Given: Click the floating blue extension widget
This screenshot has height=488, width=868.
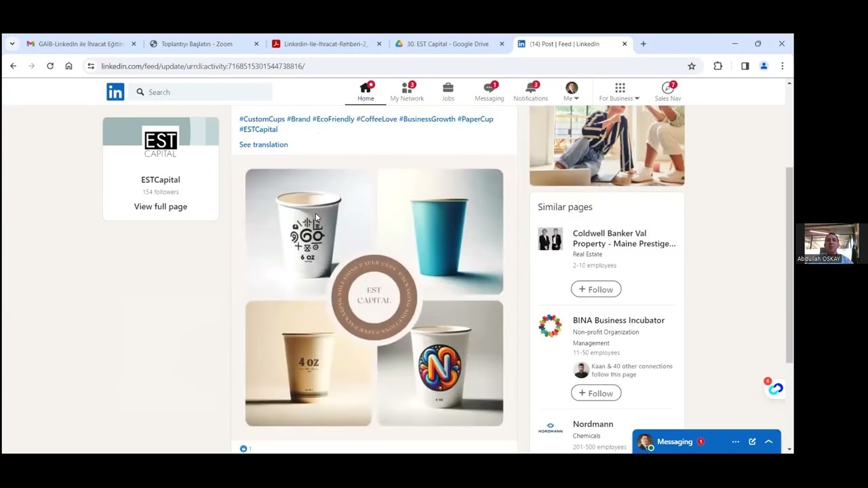Looking at the screenshot, I should [775, 388].
